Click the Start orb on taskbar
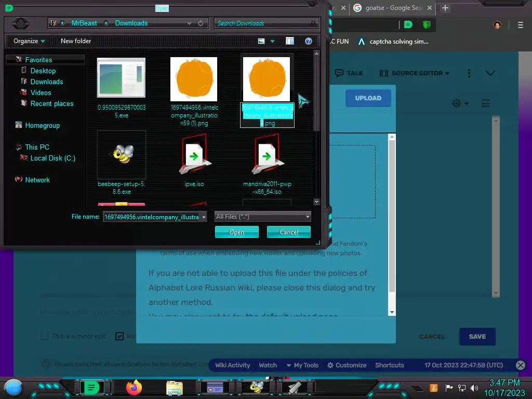The width and height of the screenshot is (532, 399). 14,388
